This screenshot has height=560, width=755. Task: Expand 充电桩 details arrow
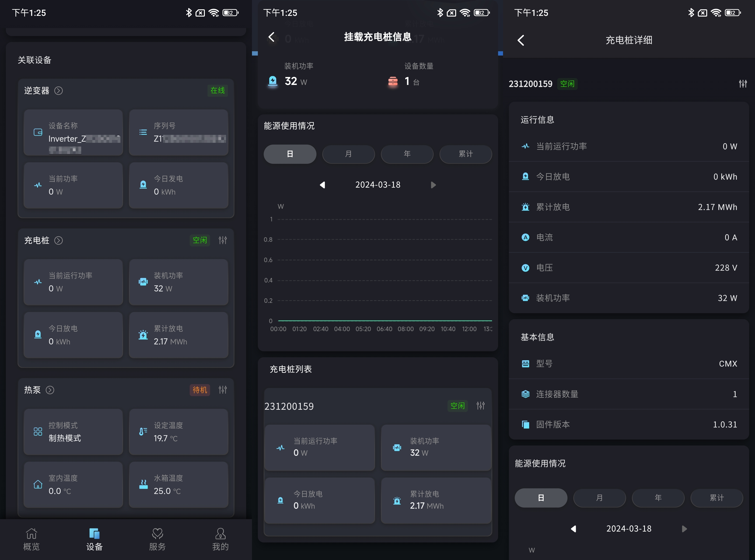click(x=59, y=240)
